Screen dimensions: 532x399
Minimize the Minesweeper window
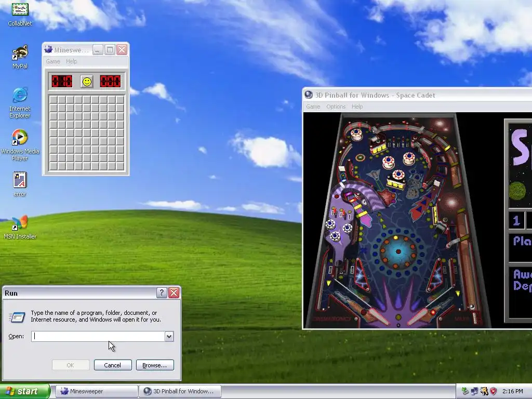click(97, 50)
